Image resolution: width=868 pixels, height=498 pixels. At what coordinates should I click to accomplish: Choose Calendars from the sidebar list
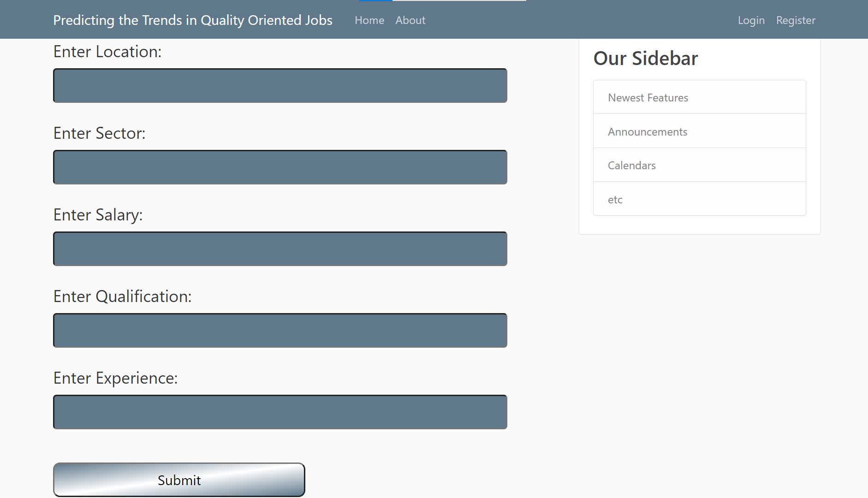tap(631, 166)
